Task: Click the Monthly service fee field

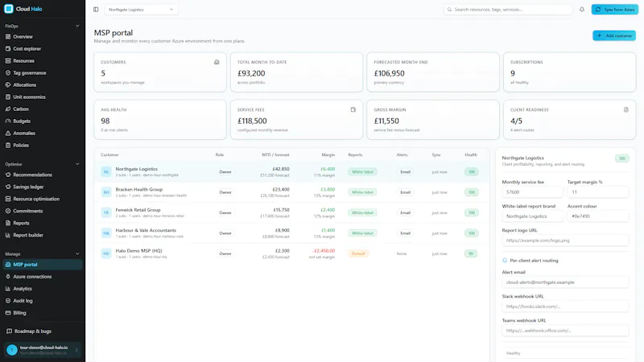Action: [532, 192]
